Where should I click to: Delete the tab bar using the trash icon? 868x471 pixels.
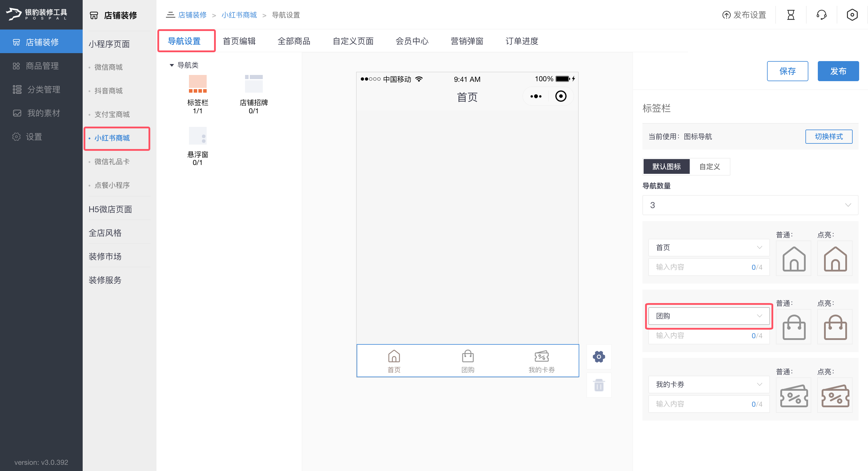(x=599, y=385)
